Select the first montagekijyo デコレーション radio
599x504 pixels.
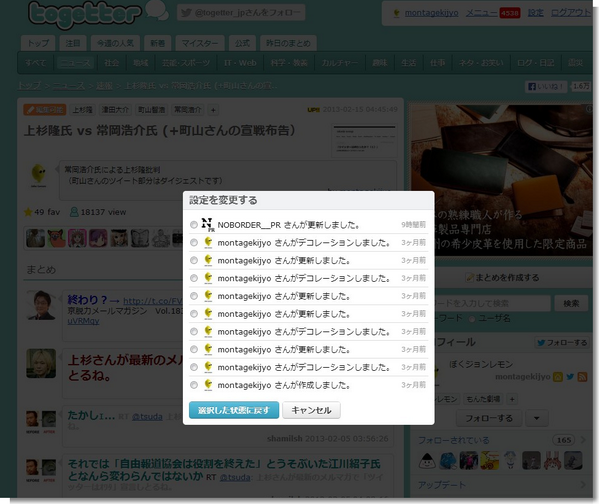click(x=194, y=243)
